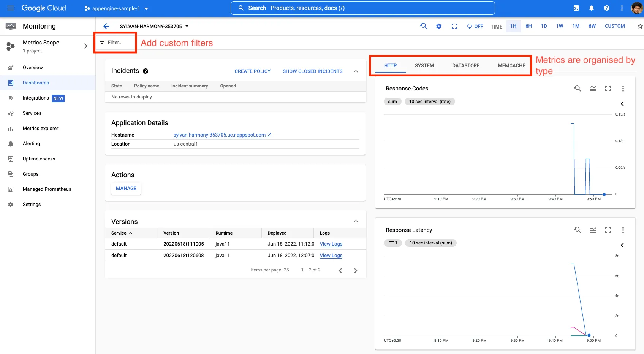Reset zoom on the Response Latency chart
This screenshot has width=644, height=354.
577,230
